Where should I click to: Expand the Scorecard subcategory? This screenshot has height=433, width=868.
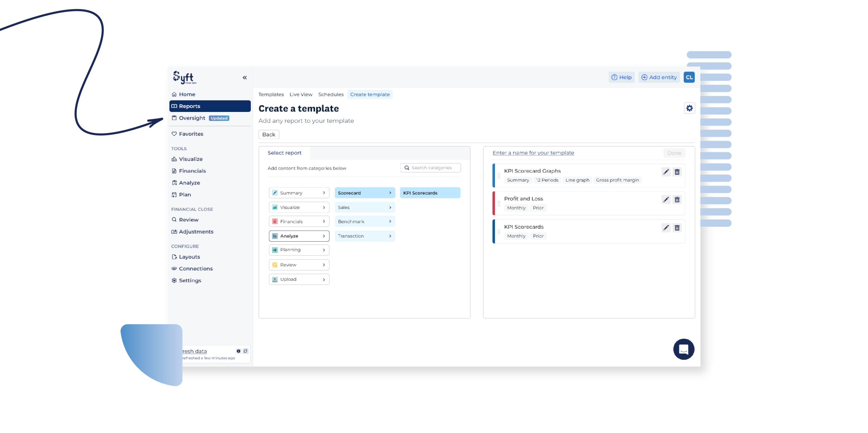(365, 193)
